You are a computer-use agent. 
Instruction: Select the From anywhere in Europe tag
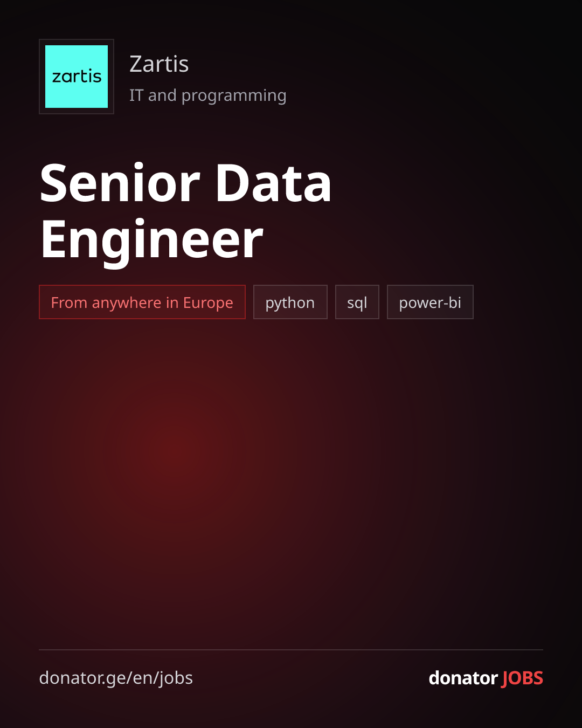(142, 302)
